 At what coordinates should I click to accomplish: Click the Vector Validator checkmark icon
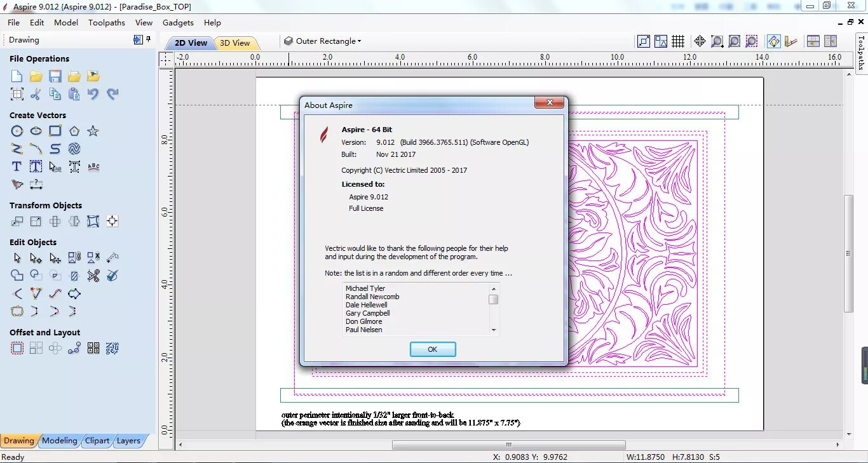[x=112, y=276]
